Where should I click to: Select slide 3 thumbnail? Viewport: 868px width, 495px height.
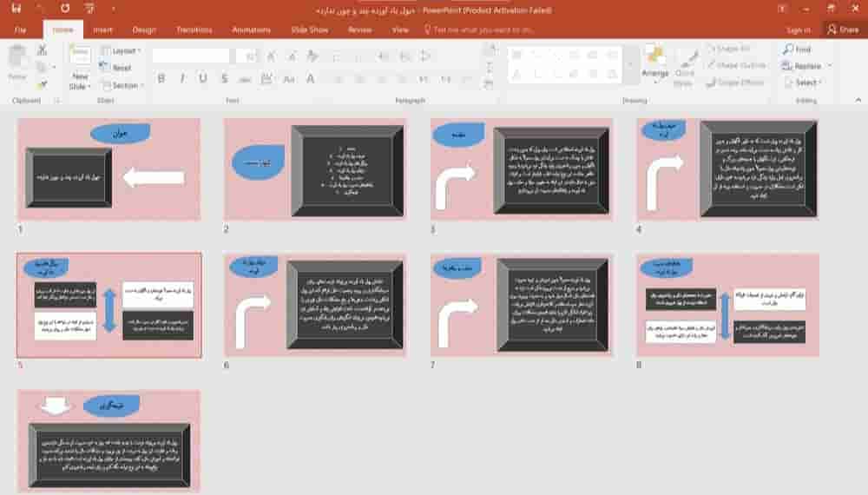[522, 169]
